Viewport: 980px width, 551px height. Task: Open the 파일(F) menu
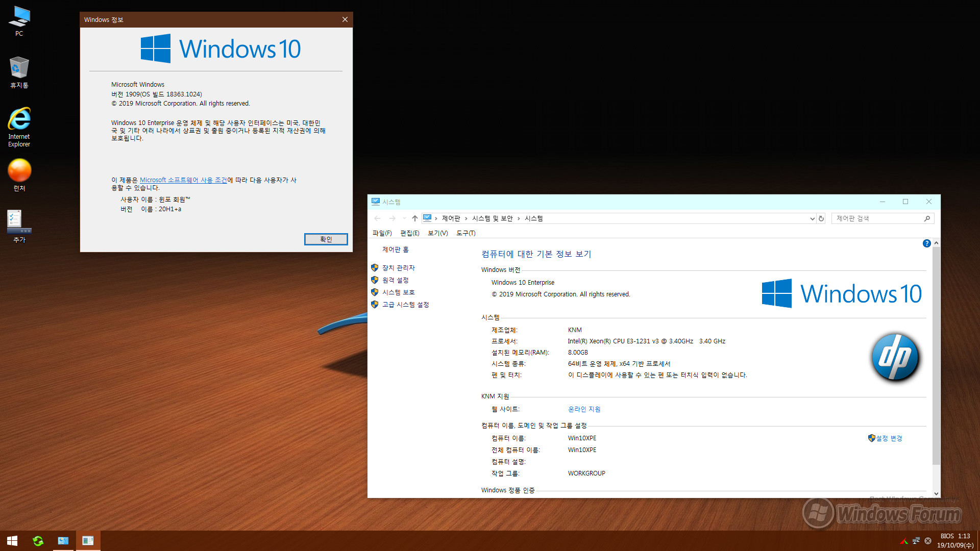coord(382,233)
